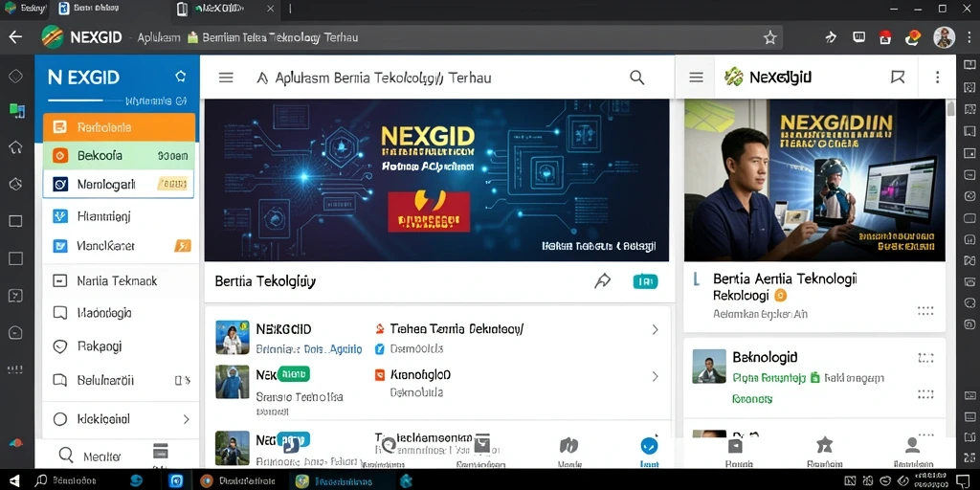Click home icon in far-left vertical strip
The height and width of the screenshot is (490, 980).
[15, 147]
